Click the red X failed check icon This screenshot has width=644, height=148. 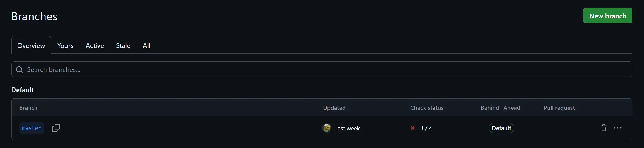point(412,128)
